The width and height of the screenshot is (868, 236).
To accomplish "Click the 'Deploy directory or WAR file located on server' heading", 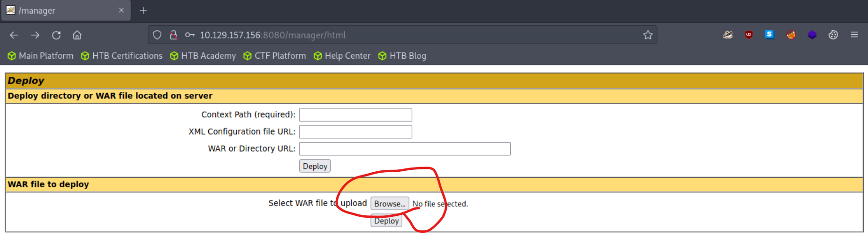I will 110,96.
